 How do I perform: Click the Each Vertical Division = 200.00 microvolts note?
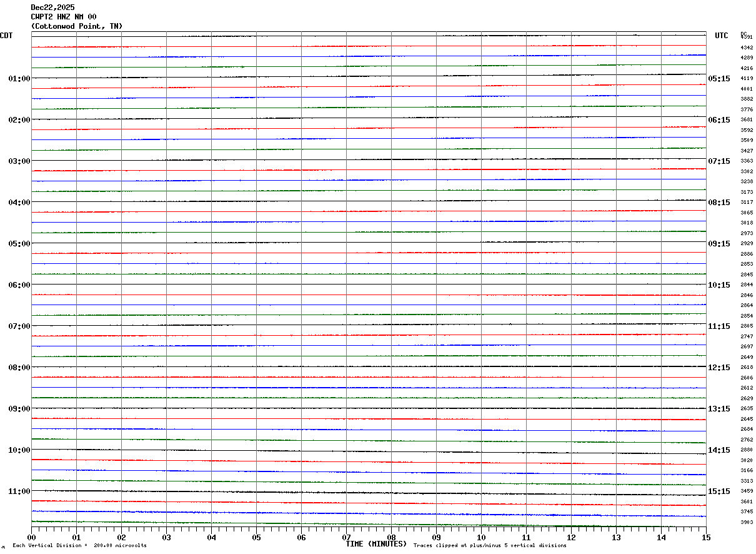(79, 546)
